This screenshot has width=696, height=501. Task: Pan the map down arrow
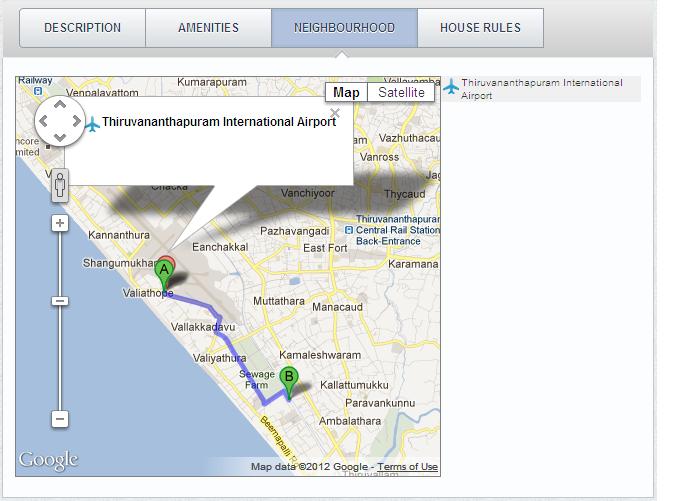click(x=60, y=137)
